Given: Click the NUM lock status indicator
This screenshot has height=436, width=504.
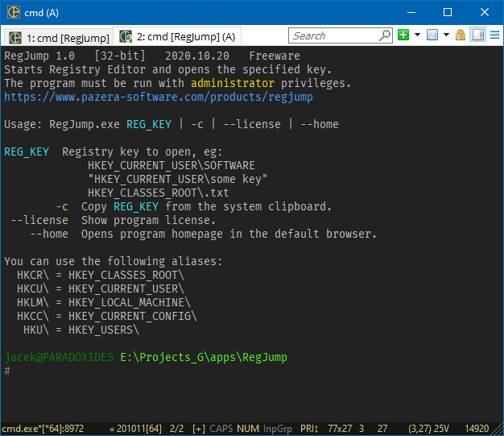Looking at the screenshot, I should tap(248, 429).
